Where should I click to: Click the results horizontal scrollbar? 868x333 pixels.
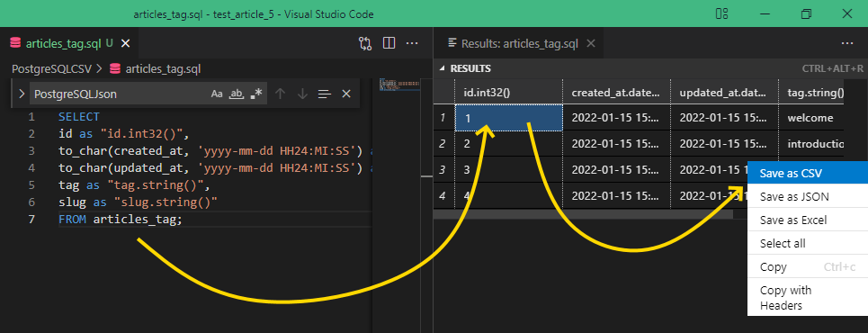[583, 214]
